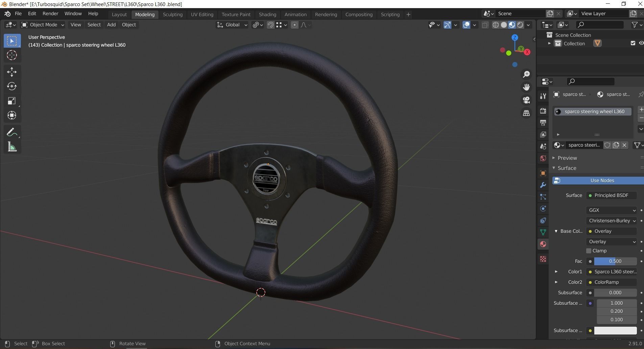Toggle X-ray mode
Viewport: 644px width, 349px height.
click(485, 25)
